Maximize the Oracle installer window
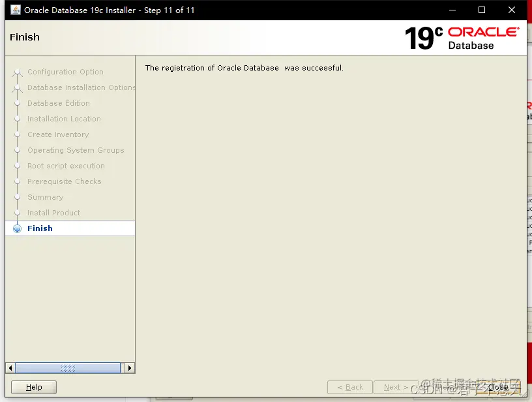The height and width of the screenshot is (402, 532). click(x=482, y=10)
